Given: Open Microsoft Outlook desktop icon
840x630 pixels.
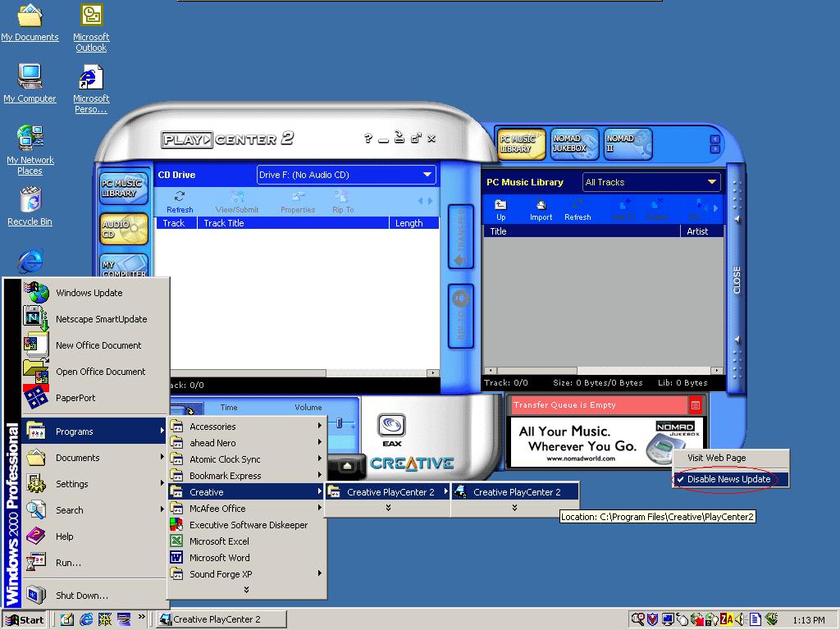Looking at the screenshot, I should pyautogui.click(x=91, y=27).
